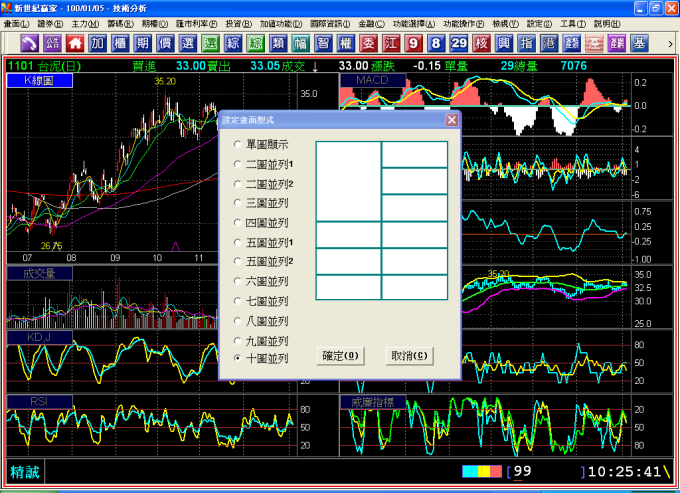Click the teal 幅 toolbar icon
Screen dimensions: 680x493
[x=301, y=43]
